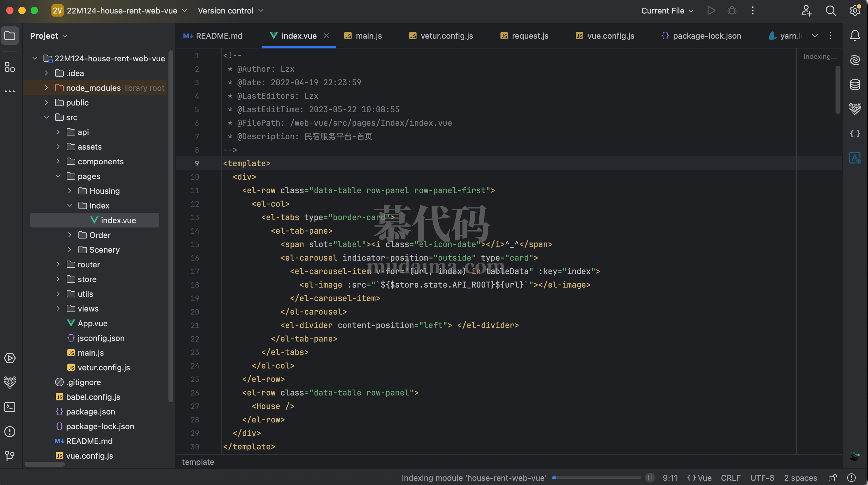
Task: Click the Debug bug icon
Action: (x=732, y=11)
